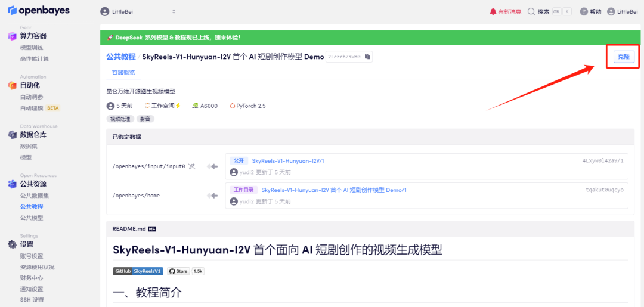The height and width of the screenshot is (307, 644).
Task: Click the 自动化 sidebar icon
Action: (13, 85)
